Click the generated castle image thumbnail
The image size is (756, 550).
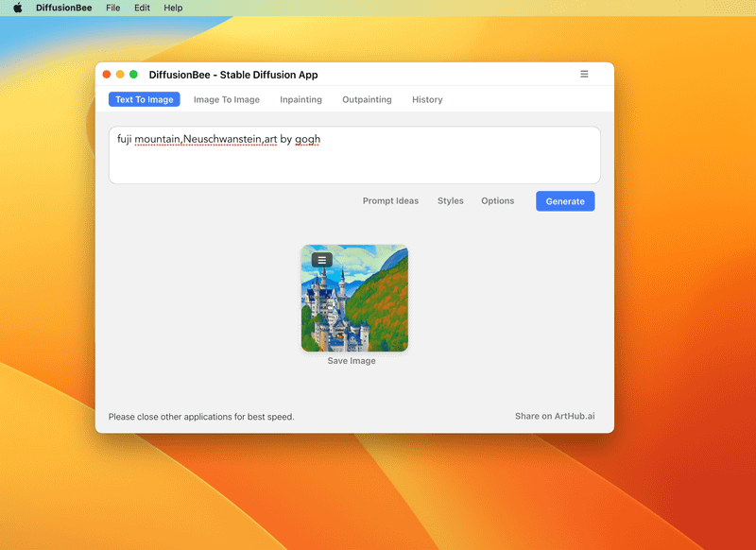click(x=354, y=298)
